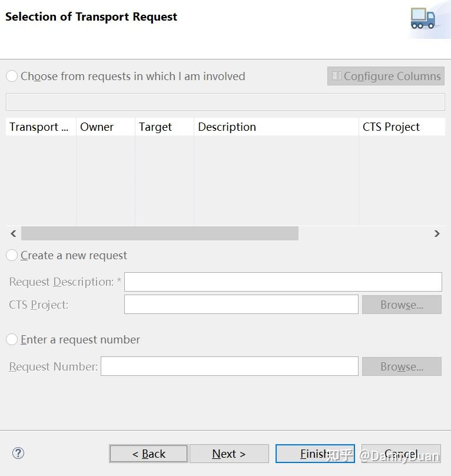Screen dimensions: 451x476
Task: Sort by the Transport column header
Action: [x=40, y=127]
